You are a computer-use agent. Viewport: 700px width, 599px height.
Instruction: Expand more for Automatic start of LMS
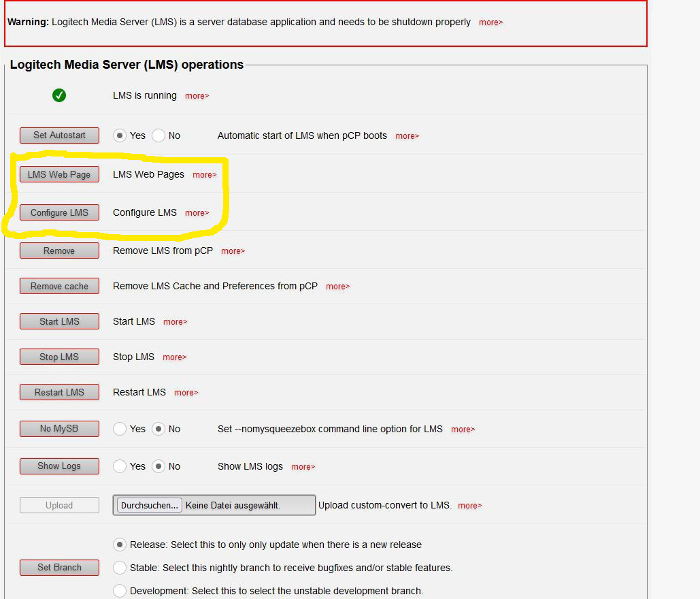407,136
